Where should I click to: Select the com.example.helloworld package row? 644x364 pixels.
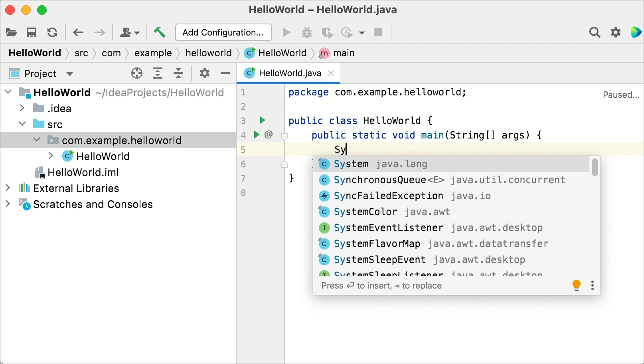[x=118, y=140]
